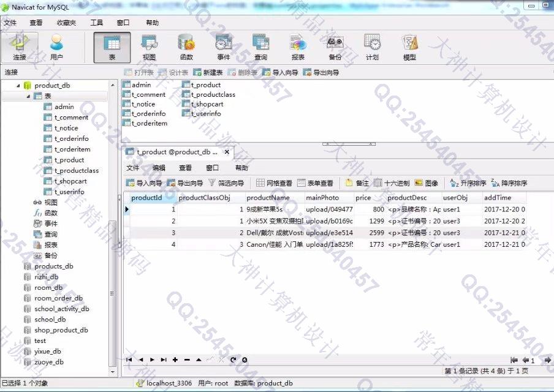This screenshot has height=392, width=554.
Task: Select t_shopcart in the connection tree
Action: [x=70, y=181]
